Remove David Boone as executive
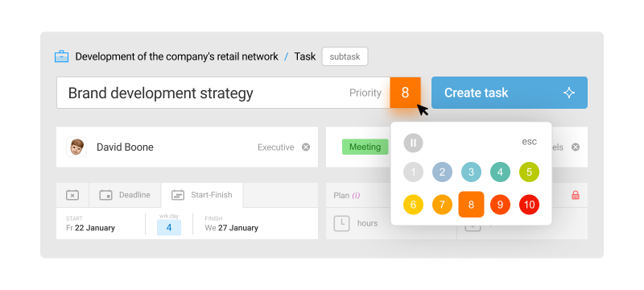Screen dimensions: 644x290 [x=306, y=147]
